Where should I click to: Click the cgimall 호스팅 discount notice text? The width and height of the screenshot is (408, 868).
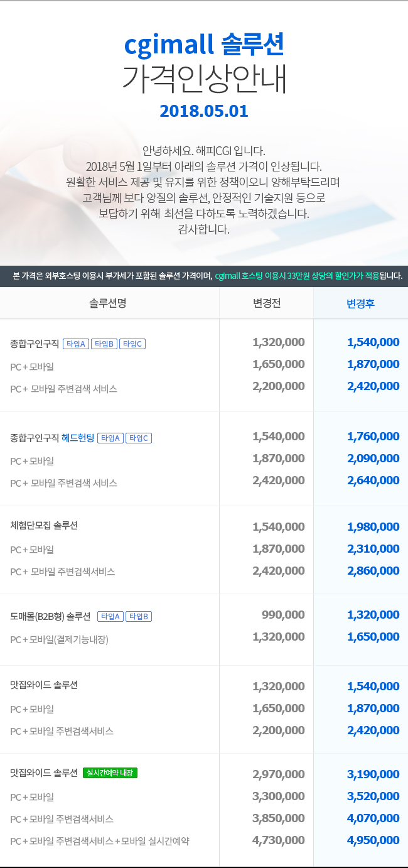[x=297, y=276]
